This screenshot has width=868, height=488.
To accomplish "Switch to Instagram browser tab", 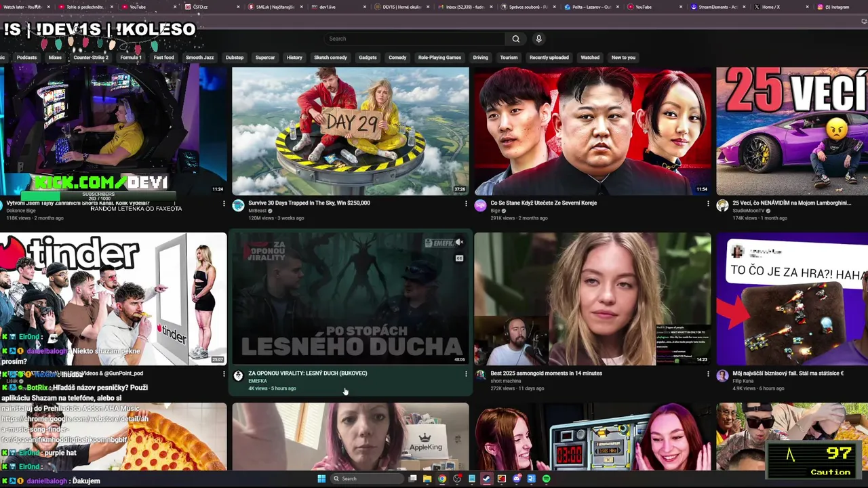I will pyautogui.click(x=838, y=7).
